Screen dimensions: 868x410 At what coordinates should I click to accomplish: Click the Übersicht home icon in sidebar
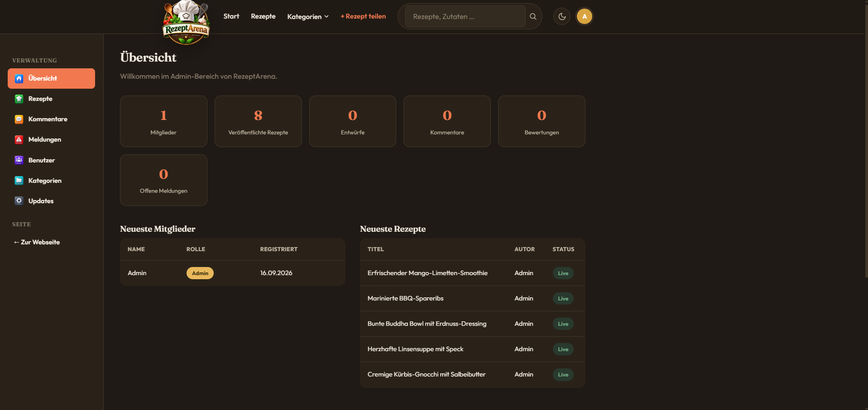19,79
